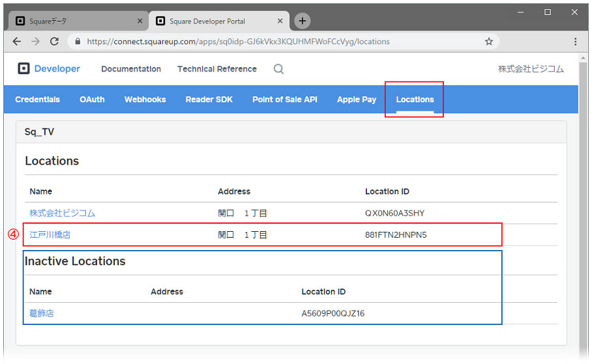Open the Credentials tab

37,100
